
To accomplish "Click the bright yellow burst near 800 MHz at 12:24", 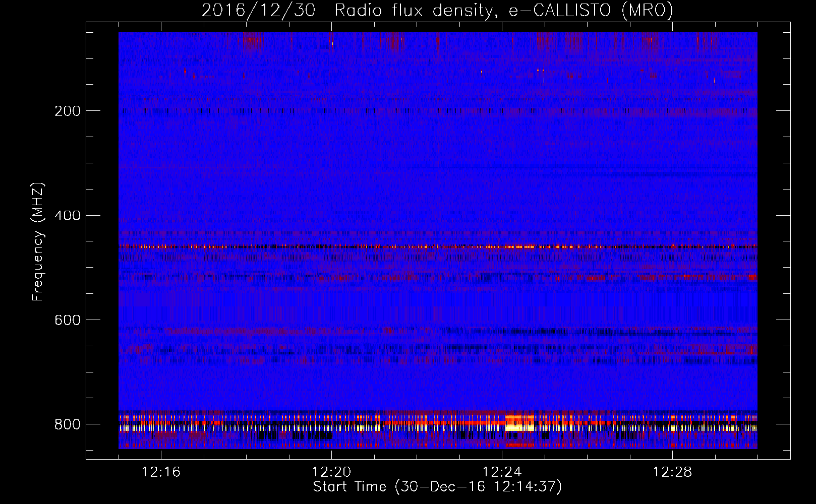I will tap(519, 427).
